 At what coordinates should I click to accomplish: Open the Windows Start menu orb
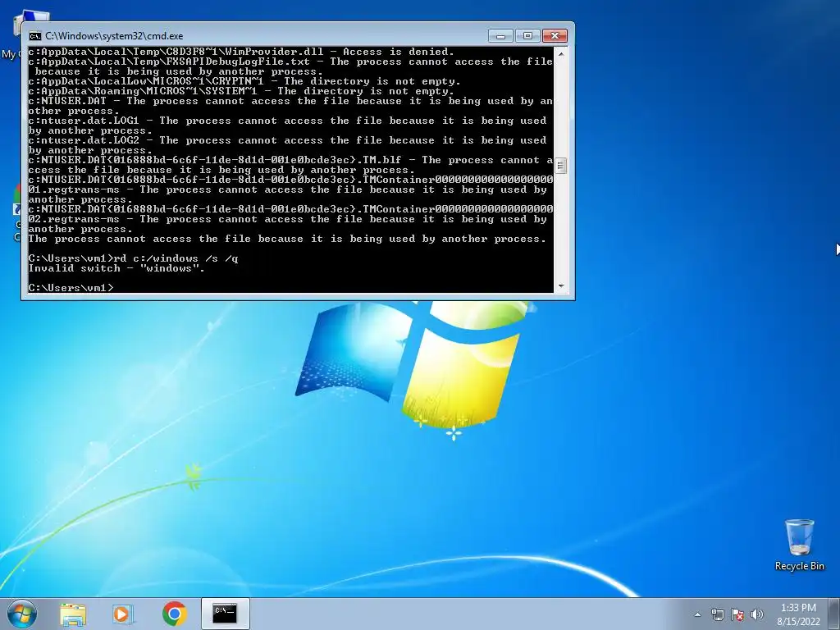click(x=22, y=614)
